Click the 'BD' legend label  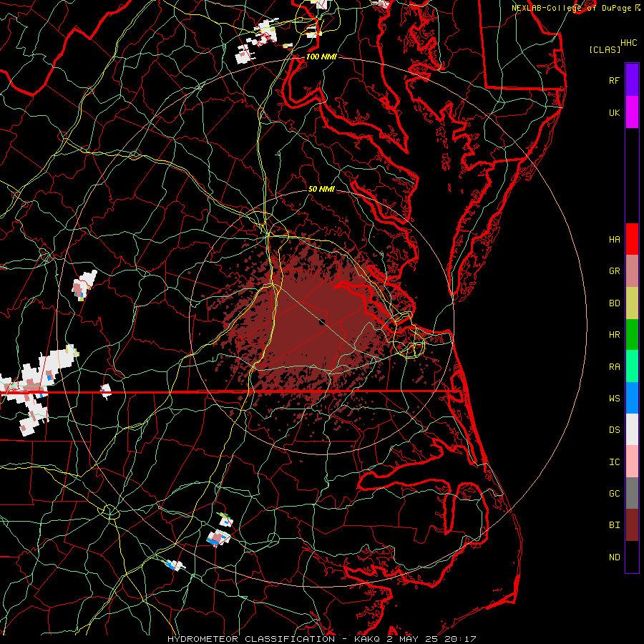coord(614,303)
